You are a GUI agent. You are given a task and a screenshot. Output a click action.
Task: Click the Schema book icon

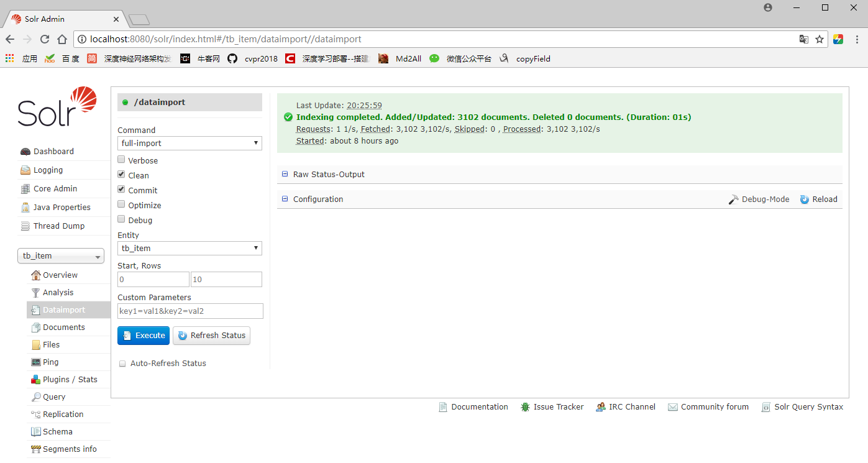[36, 431]
